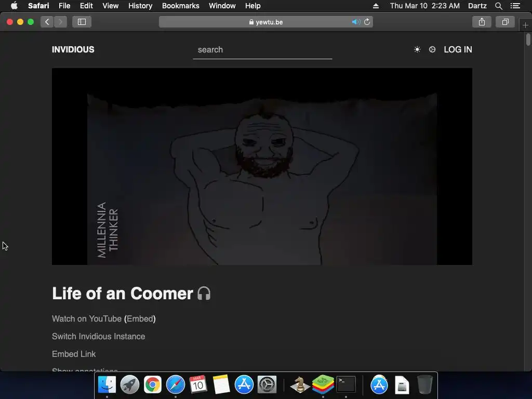Open Notes in Dock
This screenshot has width=532, height=399.
click(x=221, y=384)
